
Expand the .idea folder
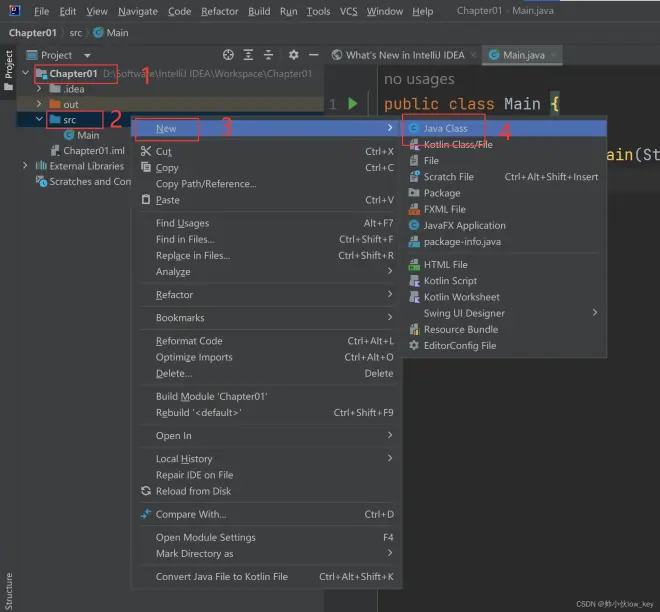click(x=39, y=89)
